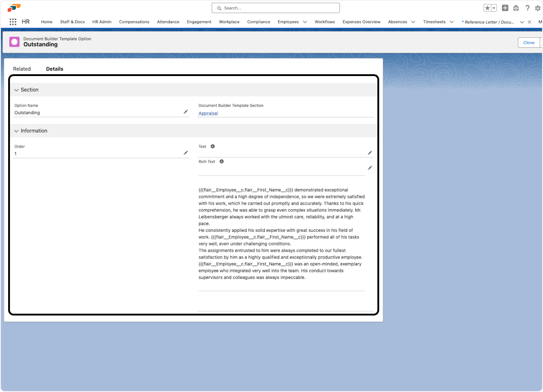The height and width of the screenshot is (392, 543).
Task: Collapse the Information section
Action: tap(17, 131)
